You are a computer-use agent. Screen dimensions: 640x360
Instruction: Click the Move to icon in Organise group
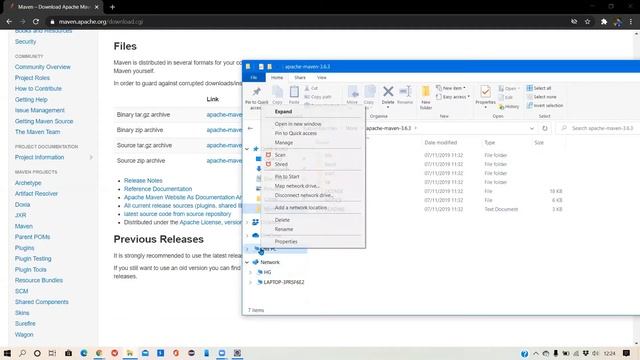353,92
